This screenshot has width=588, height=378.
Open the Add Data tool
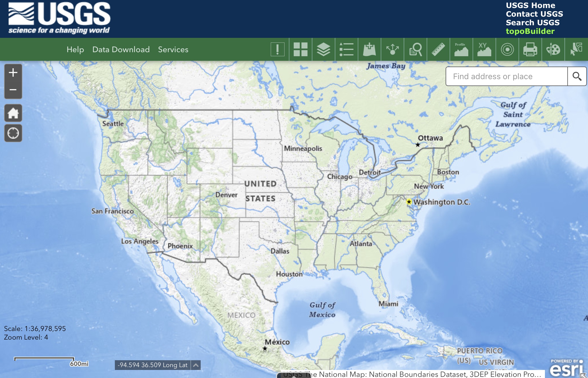pyautogui.click(x=369, y=49)
